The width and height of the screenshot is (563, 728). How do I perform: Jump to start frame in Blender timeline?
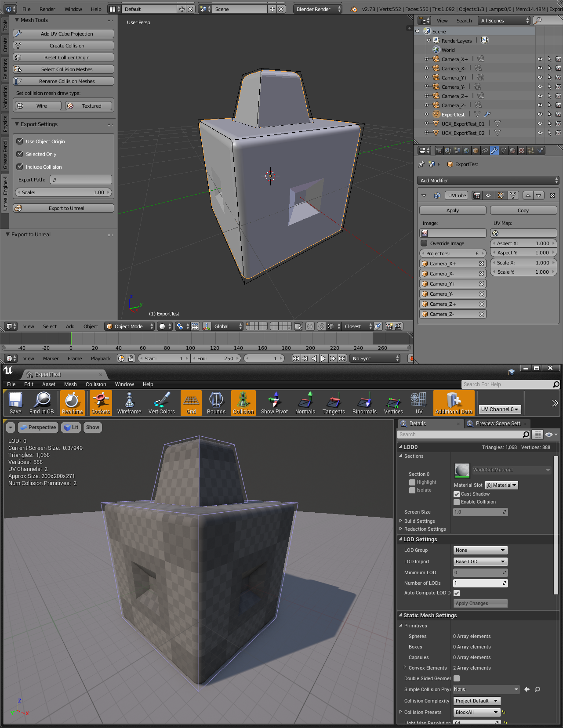296,359
